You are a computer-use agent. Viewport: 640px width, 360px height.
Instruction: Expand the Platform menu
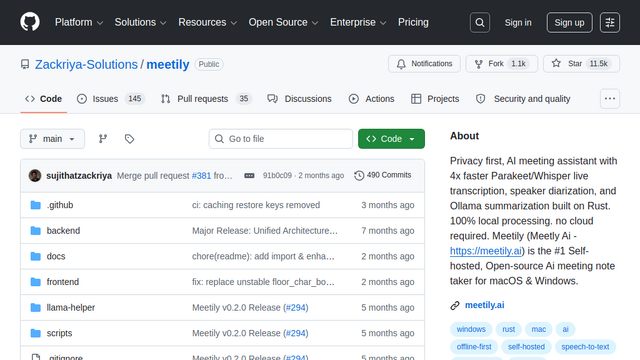point(79,22)
